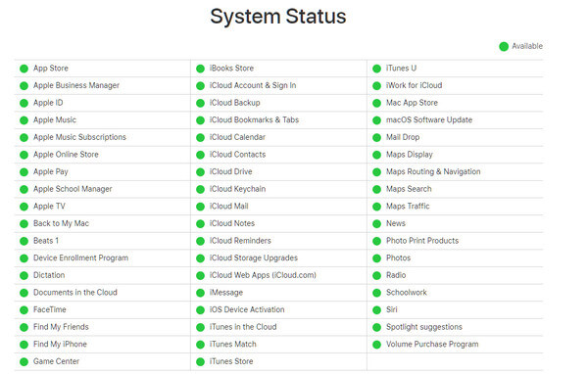Open Volume Purchase Program status
Image resolution: width=588 pixels, height=374 pixels.
pos(432,344)
